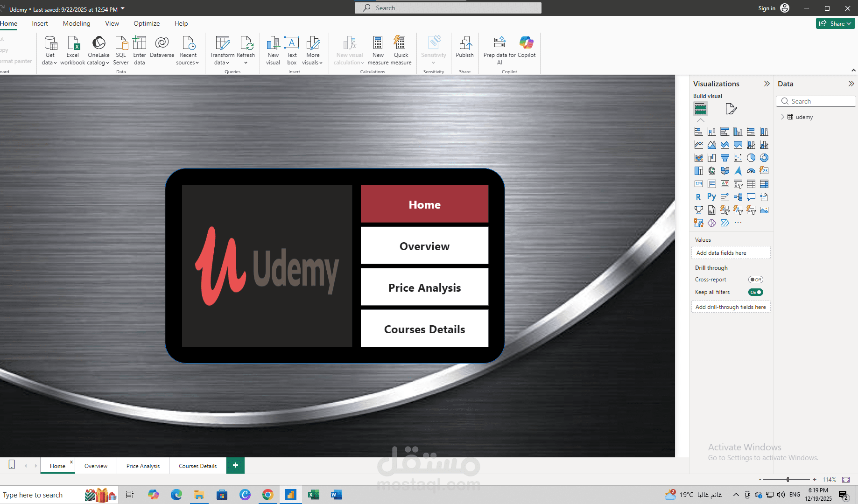
Task: Switch to the Modeling ribbon tab
Action: (x=77, y=23)
